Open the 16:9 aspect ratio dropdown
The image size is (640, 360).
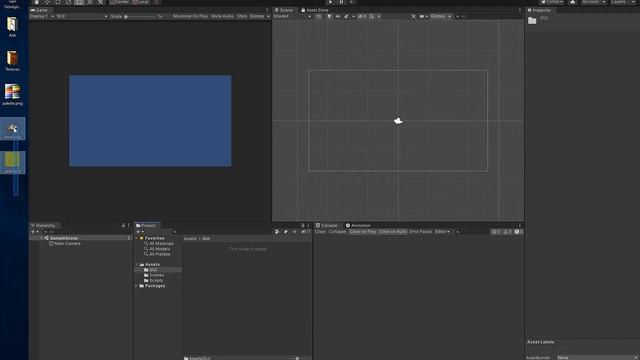[82, 16]
